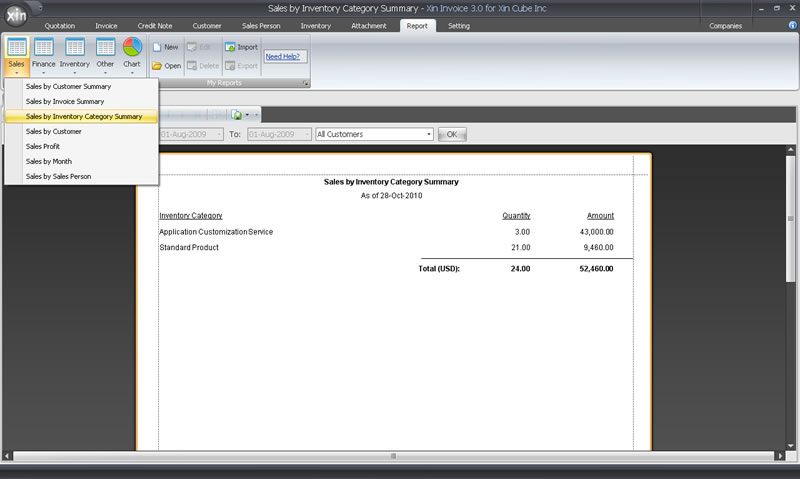
Task: Expand the export icon dropdown arrow
Action: 247,115
